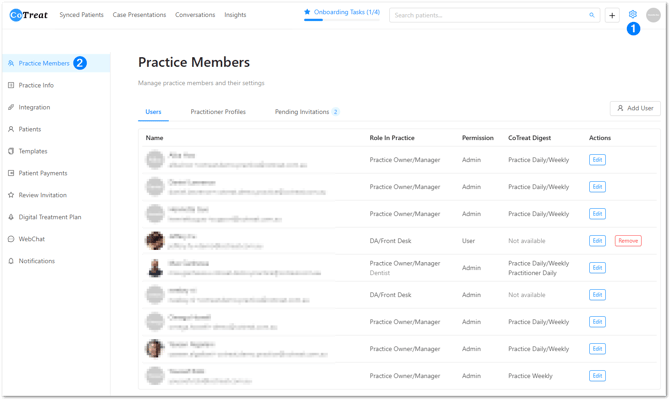Screen dimensions: 670x400
Task: Click the CoTreat logo
Action: click(29, 15)
